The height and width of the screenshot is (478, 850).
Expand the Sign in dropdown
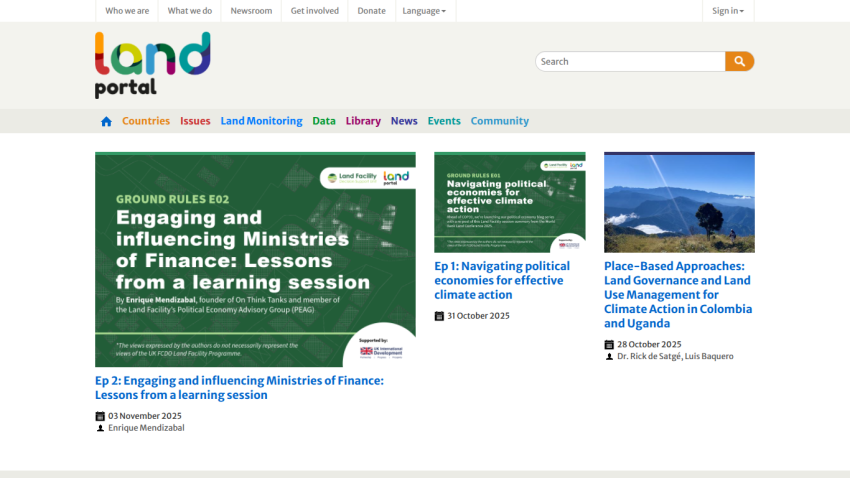(728, 11)
